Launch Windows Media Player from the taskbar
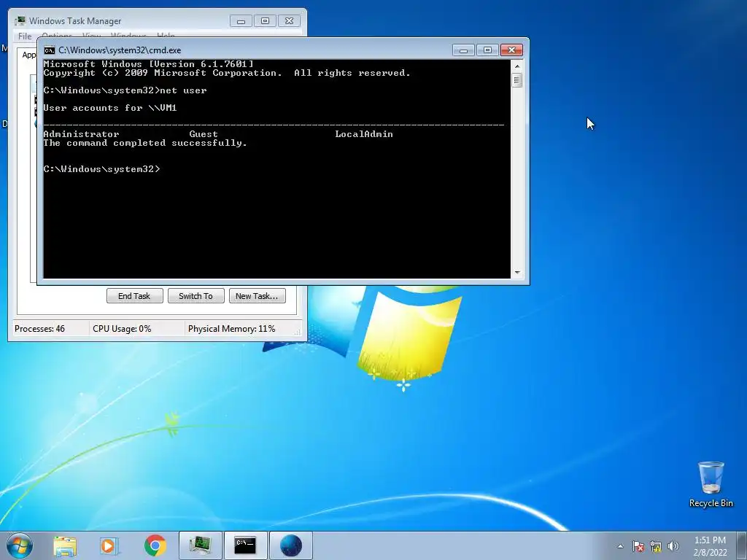Screen dimensions: 747x560 click(109, 545)
